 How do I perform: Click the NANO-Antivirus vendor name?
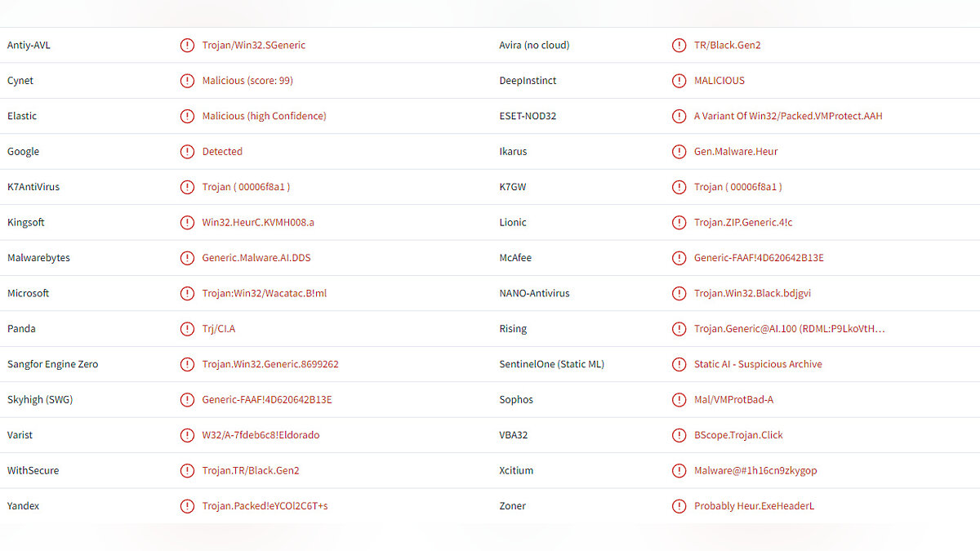(x=534, y=293)
